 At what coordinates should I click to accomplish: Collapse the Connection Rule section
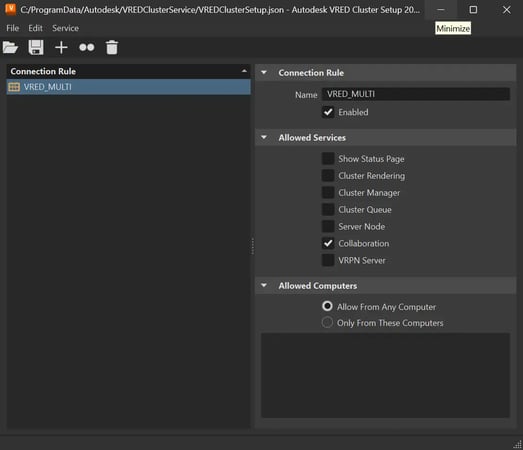tap(264, 72)
